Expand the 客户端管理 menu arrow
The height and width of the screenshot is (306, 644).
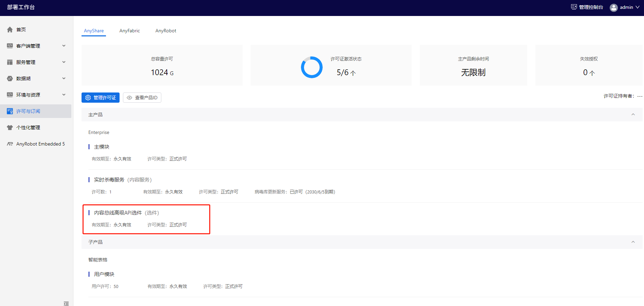64,46
